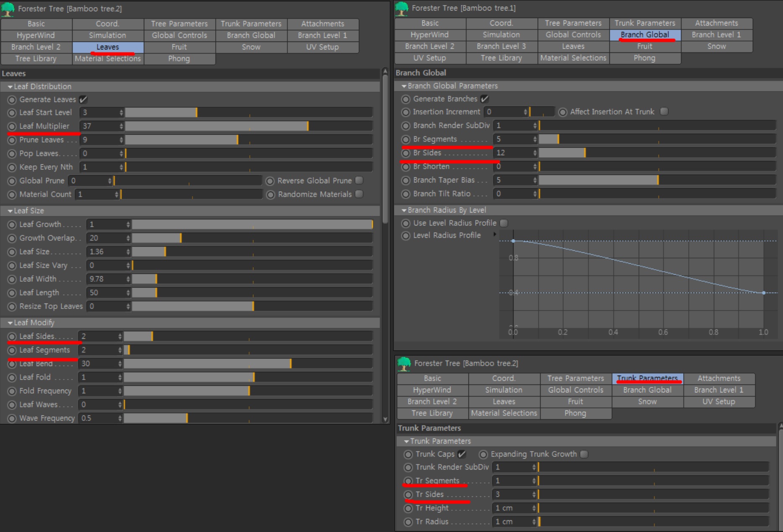Screen dimensions: 783x532
Task: Click the Forester tree icon in Bamboo tree.1 panel
Action: pos(402,8)
